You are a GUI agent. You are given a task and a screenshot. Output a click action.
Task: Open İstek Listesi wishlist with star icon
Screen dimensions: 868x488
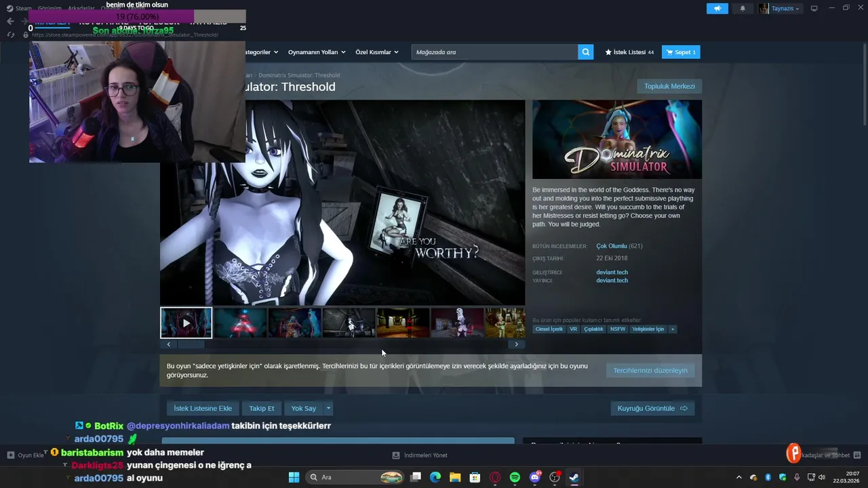click(x=630, y=52)
